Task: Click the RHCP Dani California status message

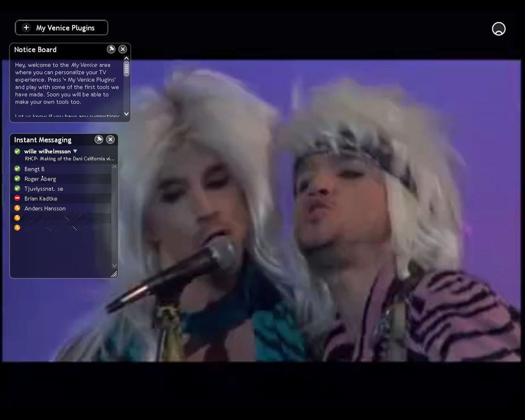Action: [70, 159]
